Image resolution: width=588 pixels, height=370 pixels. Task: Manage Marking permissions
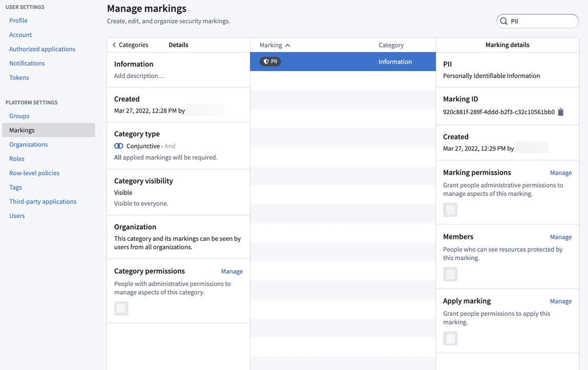tap(561, 173)
